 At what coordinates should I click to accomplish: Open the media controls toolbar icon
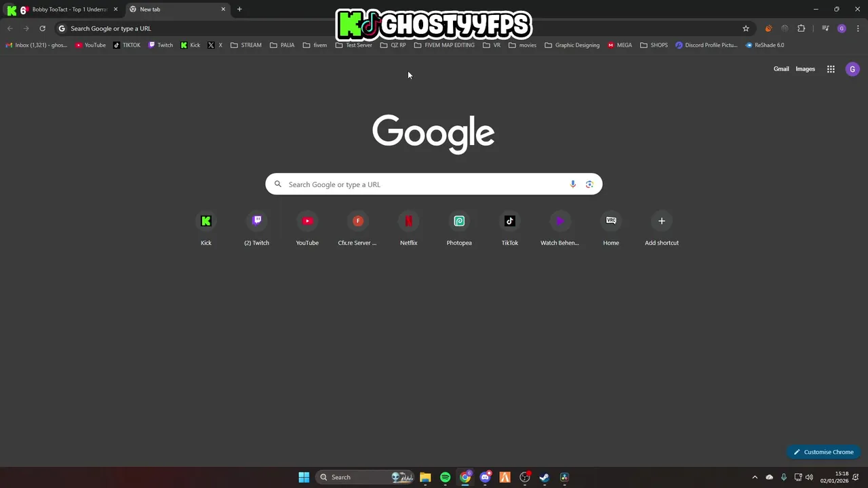point(825,28)
